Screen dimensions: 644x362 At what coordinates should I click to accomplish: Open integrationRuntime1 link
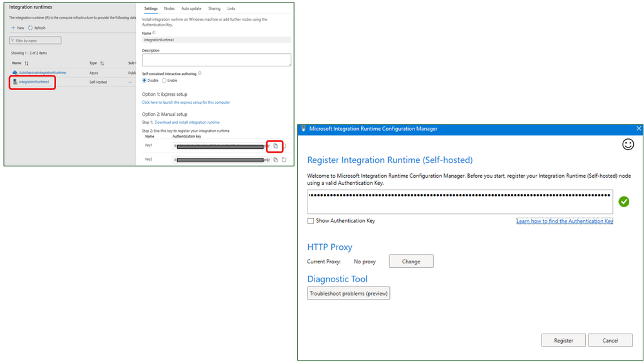34,82
